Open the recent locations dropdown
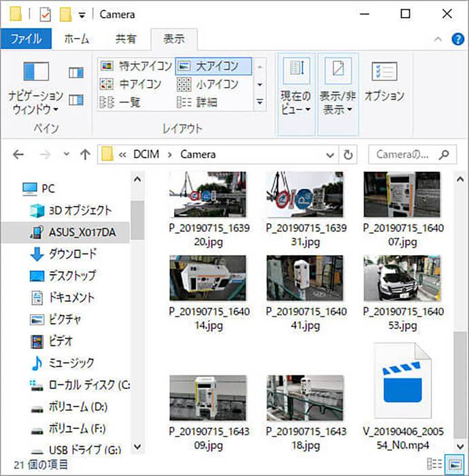The width and height of the screenshot is (469, 476). click(x=67, y=154)
